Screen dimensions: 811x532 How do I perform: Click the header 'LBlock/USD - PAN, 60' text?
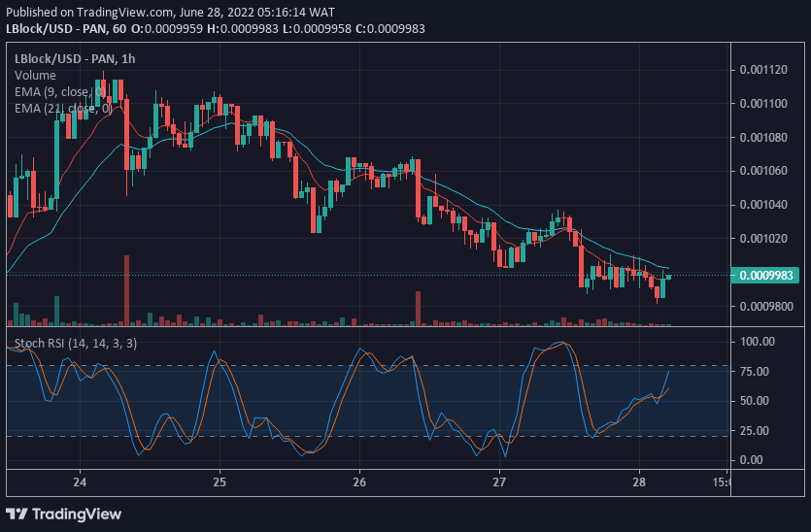[x=66, y=28]
